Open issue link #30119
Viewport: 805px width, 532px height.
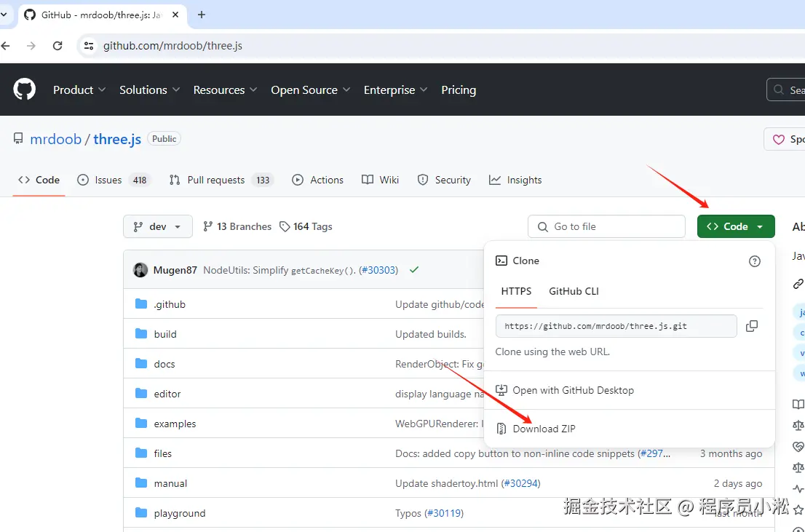[444, 513]
